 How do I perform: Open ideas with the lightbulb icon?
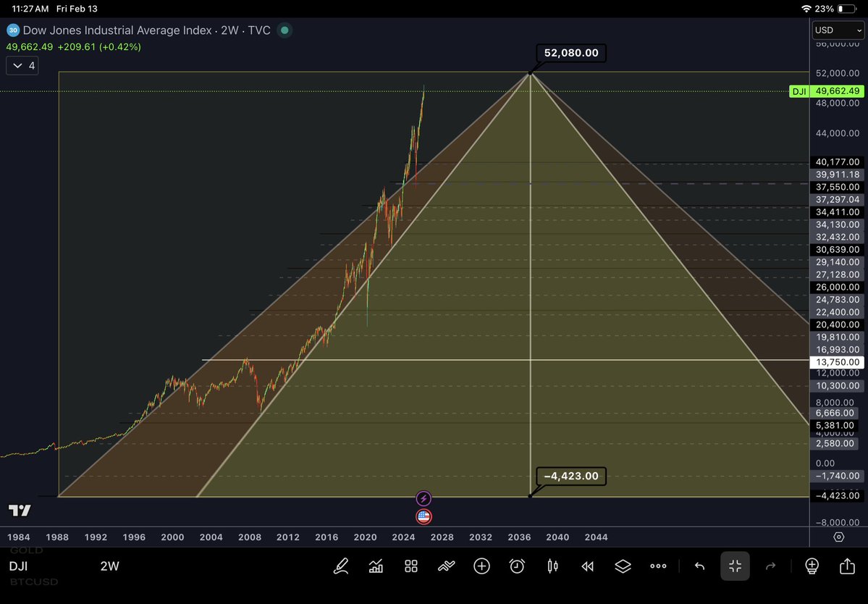coord(812,566)
